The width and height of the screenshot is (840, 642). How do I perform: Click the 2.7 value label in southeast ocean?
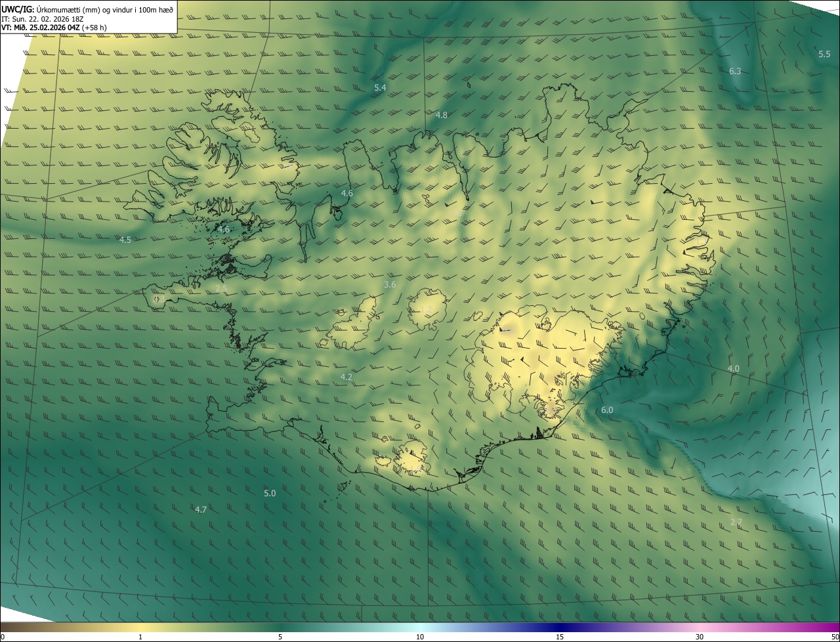(736, 522)
